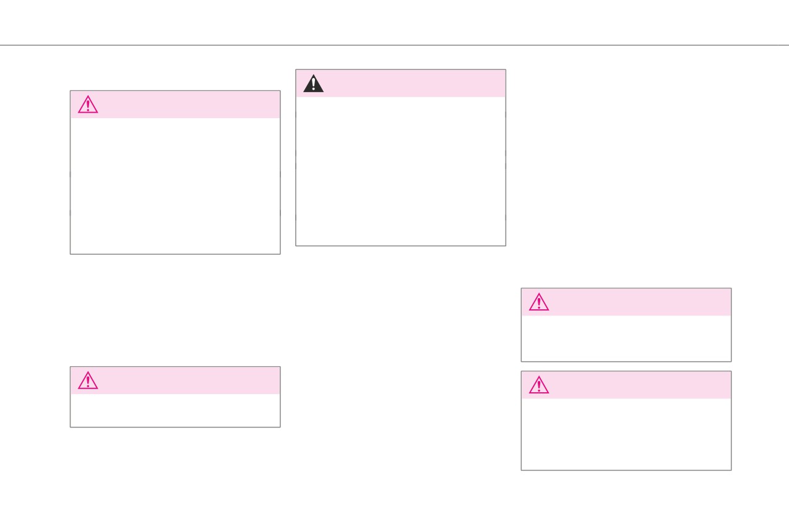Click the warning icon in the upper right-column box
Screen dimensions: 789x532
(539, 302)
